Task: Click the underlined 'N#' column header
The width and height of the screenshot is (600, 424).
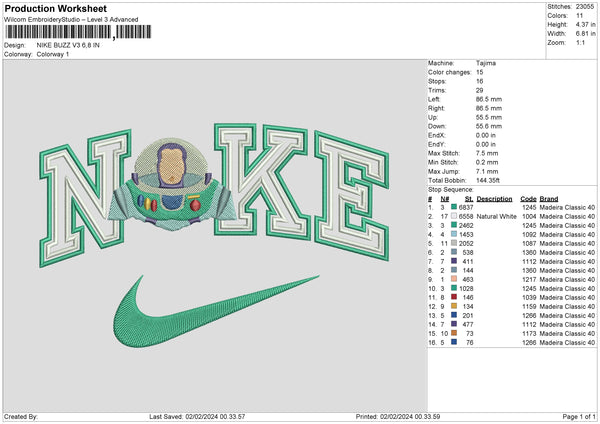Action: pyautogui.click(x=445, y=199)
